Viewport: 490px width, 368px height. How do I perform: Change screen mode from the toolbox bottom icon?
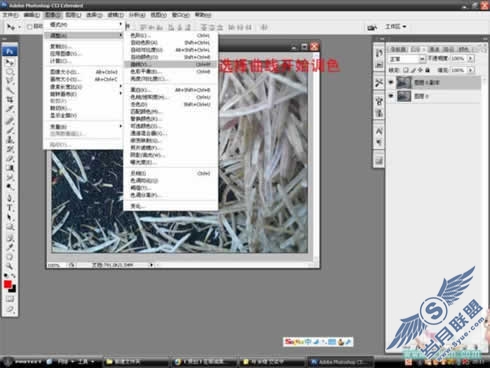point(10,309)
